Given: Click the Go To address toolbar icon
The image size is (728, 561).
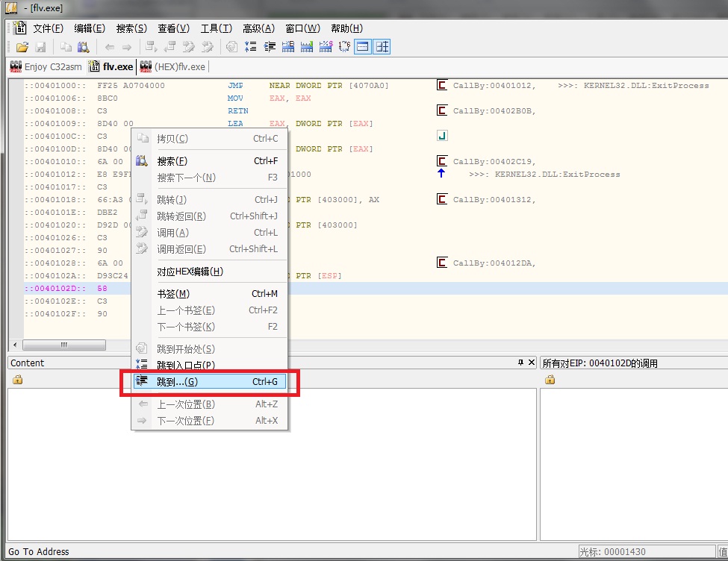Looking at the screenshot, I should coord(270,47).
